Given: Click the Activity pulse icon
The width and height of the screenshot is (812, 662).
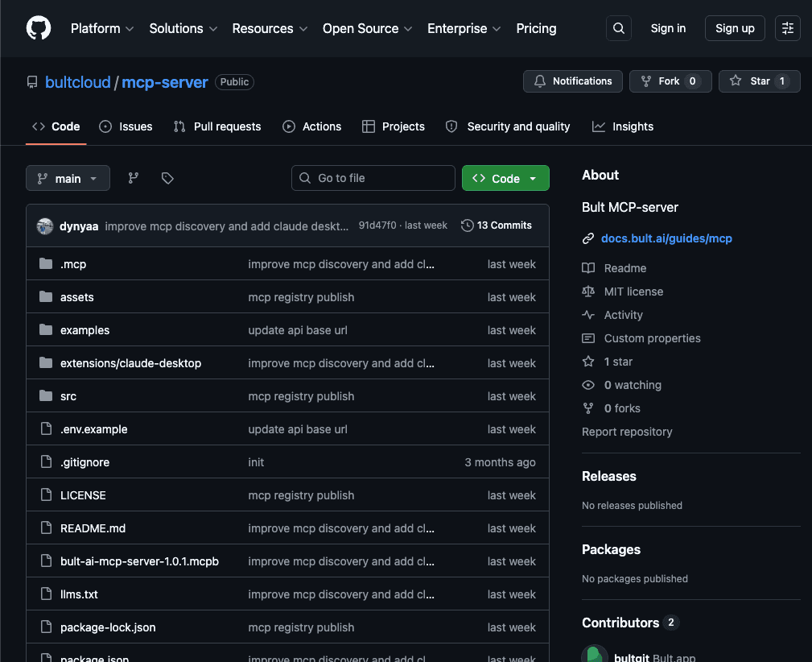Looking at the screenshot, I should point(587,315).
